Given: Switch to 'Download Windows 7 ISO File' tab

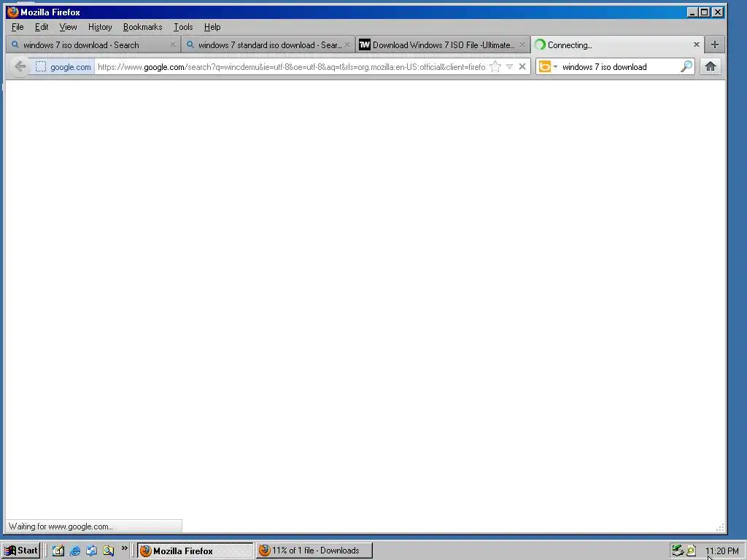Looking at the screenshot, I should pyautogui.click(x=443, y=44).
